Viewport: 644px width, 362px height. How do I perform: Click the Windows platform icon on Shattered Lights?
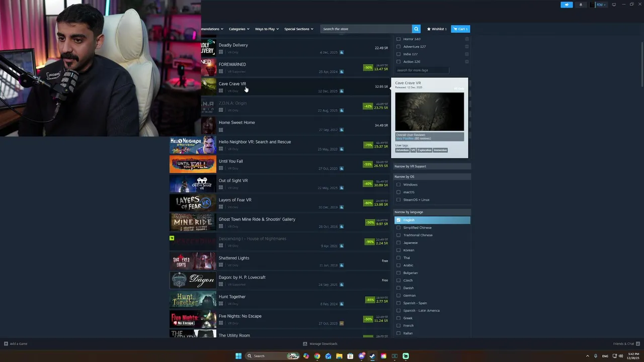click(x=220, y=265)
